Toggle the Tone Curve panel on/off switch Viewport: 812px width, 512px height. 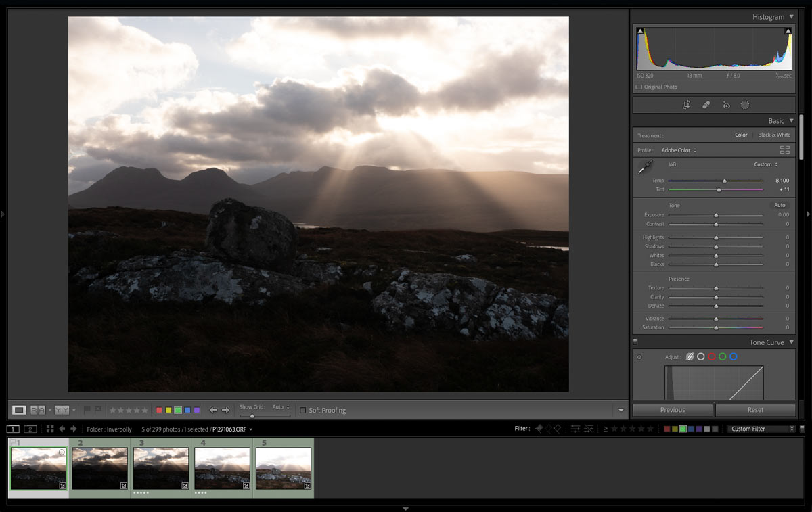pyautogui.click(x=635, y=342)
